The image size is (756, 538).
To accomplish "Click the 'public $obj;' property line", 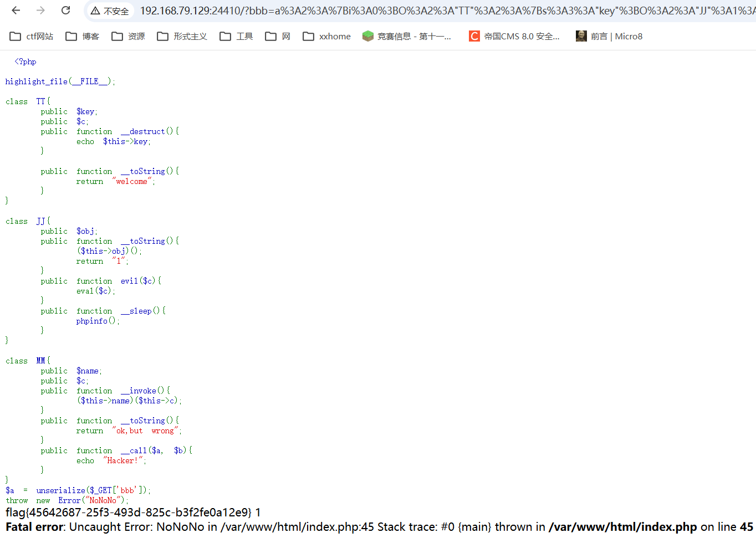I will click(x=69, y=231).
